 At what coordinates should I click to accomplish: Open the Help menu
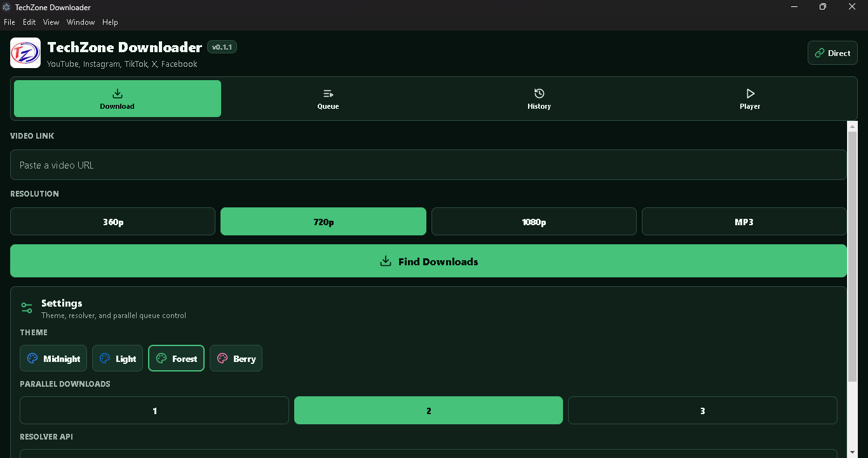[110, 22]
